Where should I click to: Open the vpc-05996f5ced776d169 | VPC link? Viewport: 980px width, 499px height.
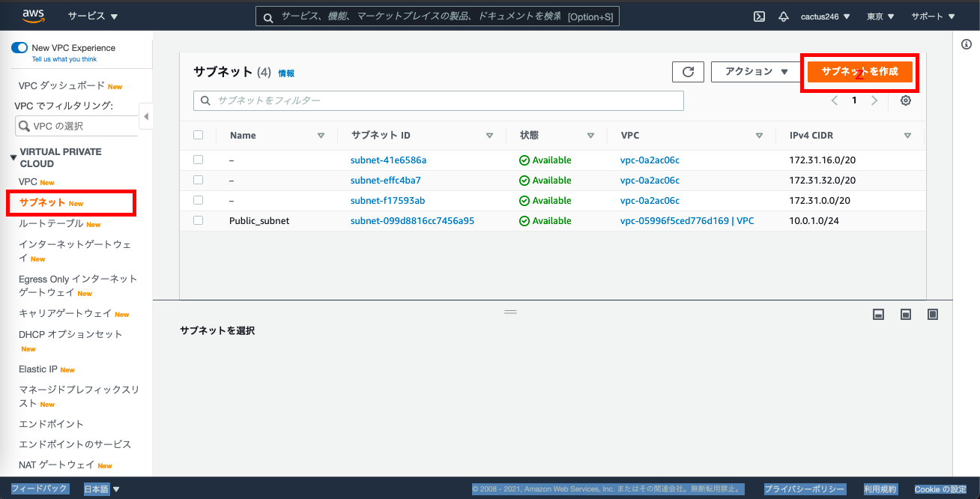(687, 221)
